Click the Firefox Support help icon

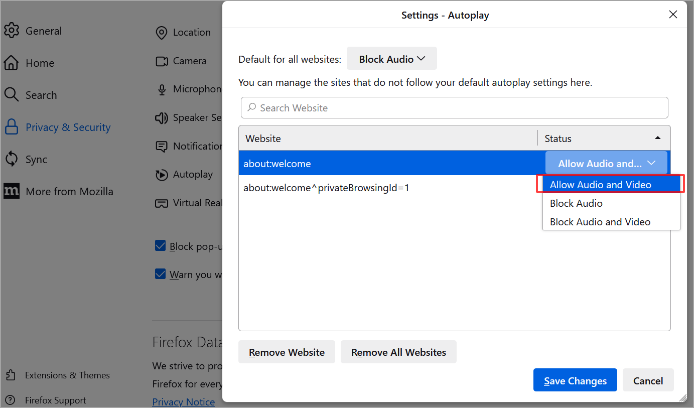tap(11, 400)
